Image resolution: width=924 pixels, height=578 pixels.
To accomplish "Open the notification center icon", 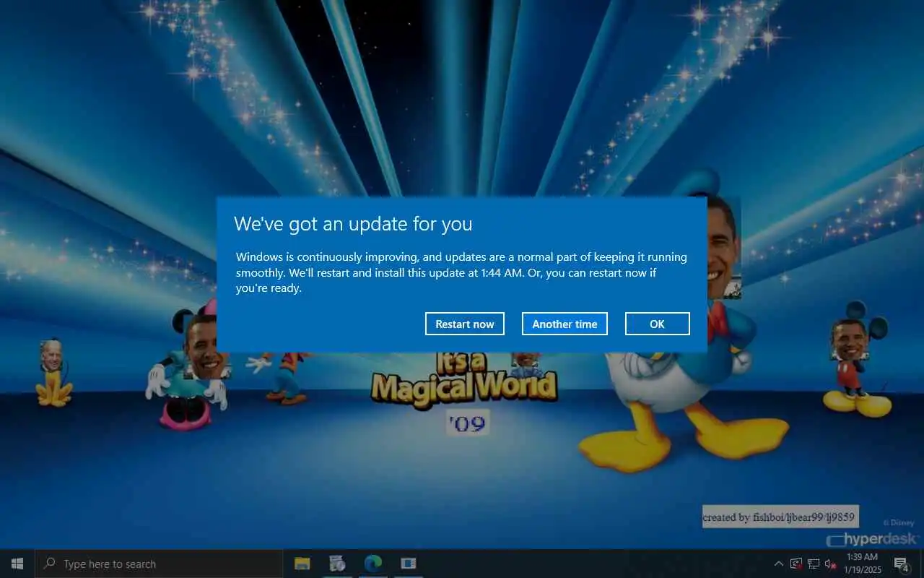I will [901, 564].
